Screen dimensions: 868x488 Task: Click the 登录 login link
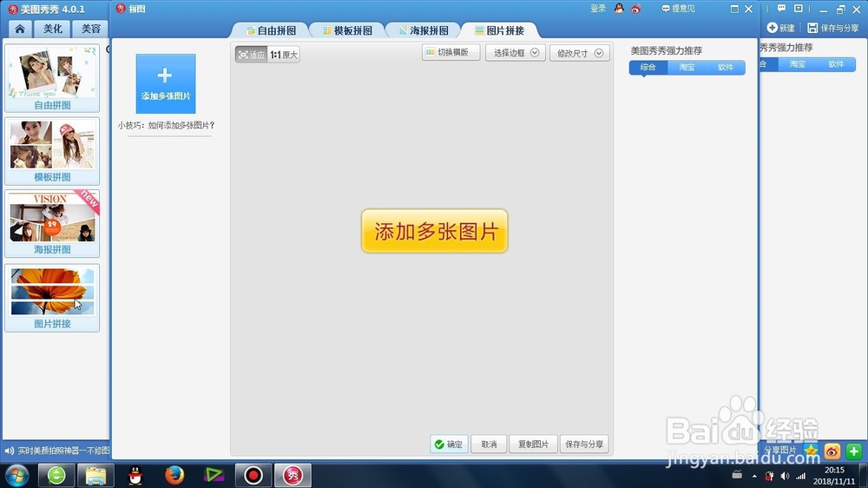pos(598,9)
